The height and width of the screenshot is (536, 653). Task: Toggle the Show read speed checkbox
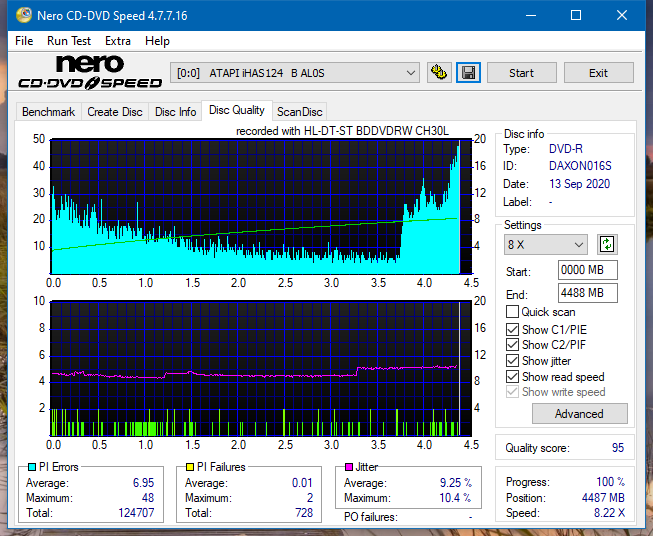(512, 376)
